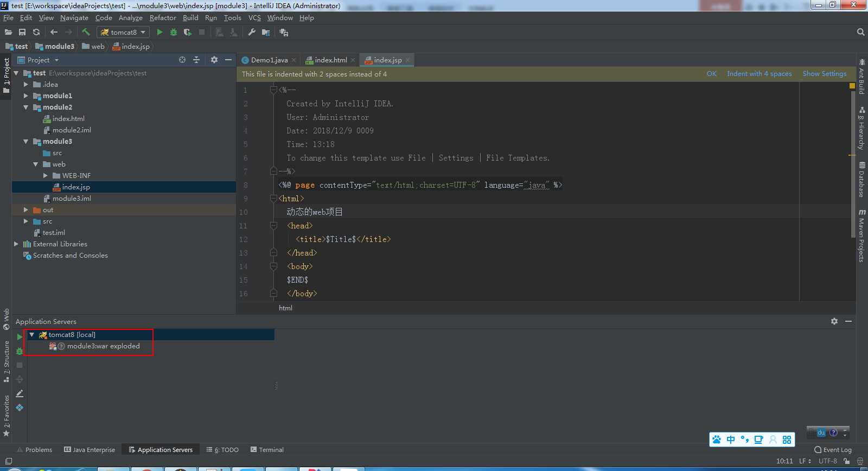Viewport: 868px width, 471px height.
Task: Run server from Application Servers side play icon
Action: [20, 337]
